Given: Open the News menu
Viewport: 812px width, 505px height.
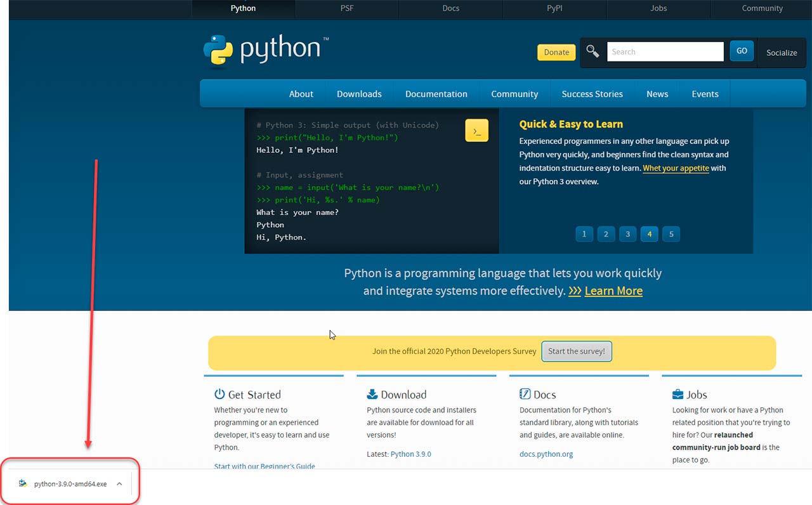Looking at the screenshot, I should coord(657,94).
